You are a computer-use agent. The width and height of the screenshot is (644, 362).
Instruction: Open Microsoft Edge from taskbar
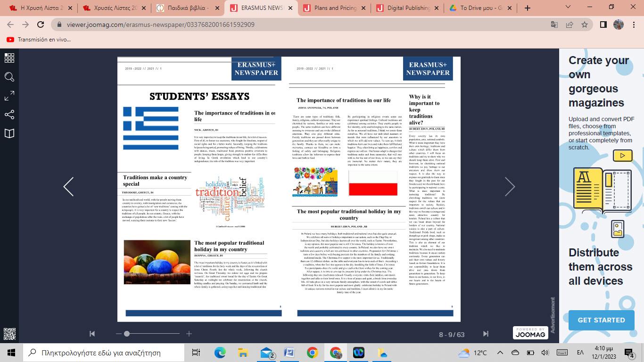(220, 353)
